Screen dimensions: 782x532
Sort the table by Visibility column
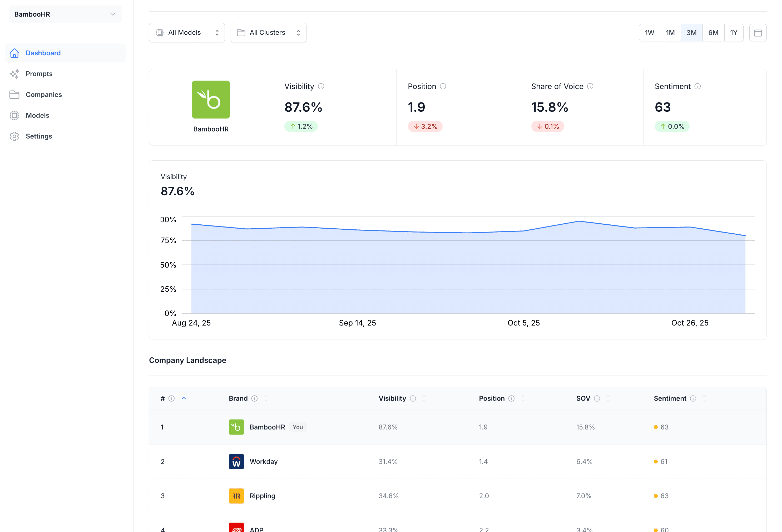pos(424,398)
